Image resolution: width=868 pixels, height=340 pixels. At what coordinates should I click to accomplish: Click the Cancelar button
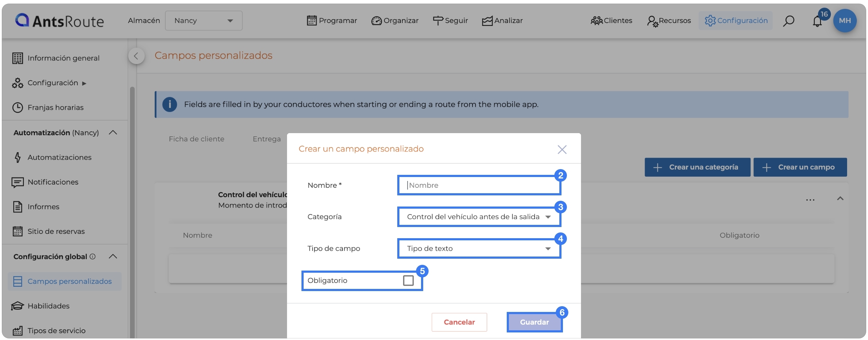pyautogui.click(x=459, y=322)
